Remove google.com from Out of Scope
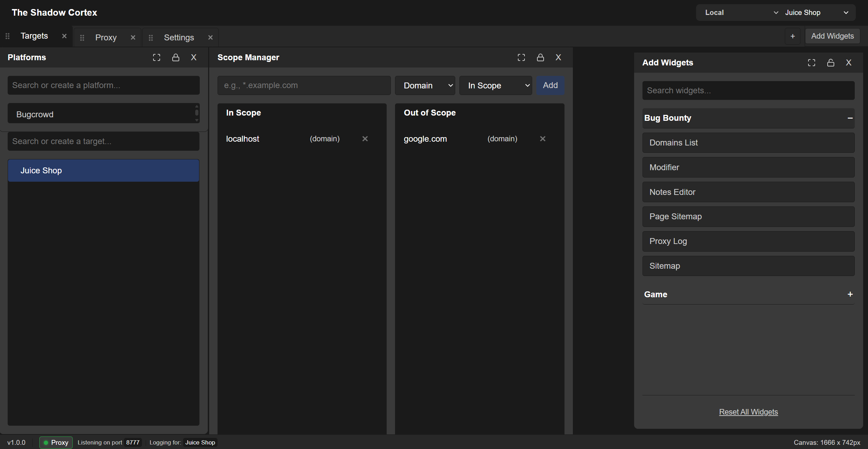This screenshot has width=868, height=449. [542, 139]
